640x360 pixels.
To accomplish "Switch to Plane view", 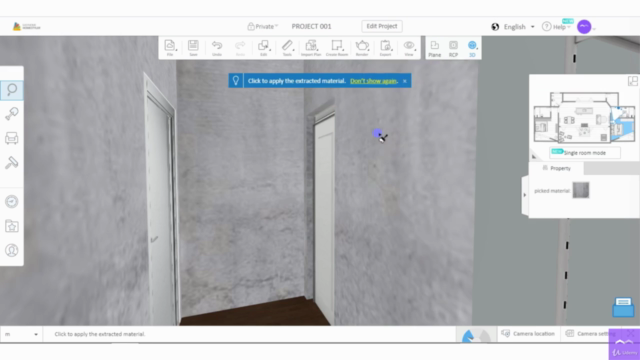I will click(435, 49).
